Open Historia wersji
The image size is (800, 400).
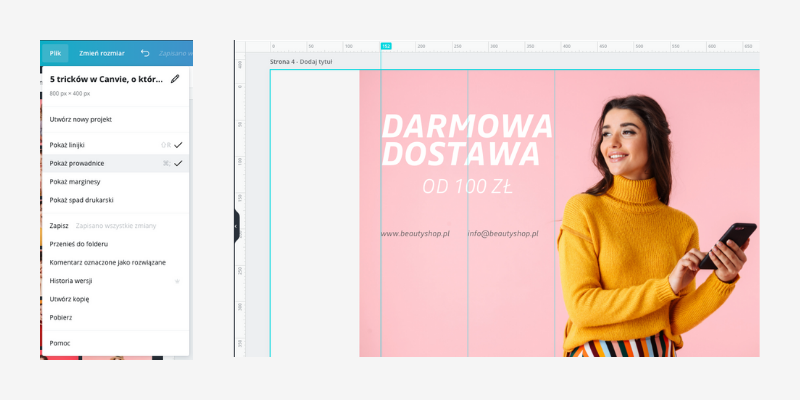(x=115, y=281)
